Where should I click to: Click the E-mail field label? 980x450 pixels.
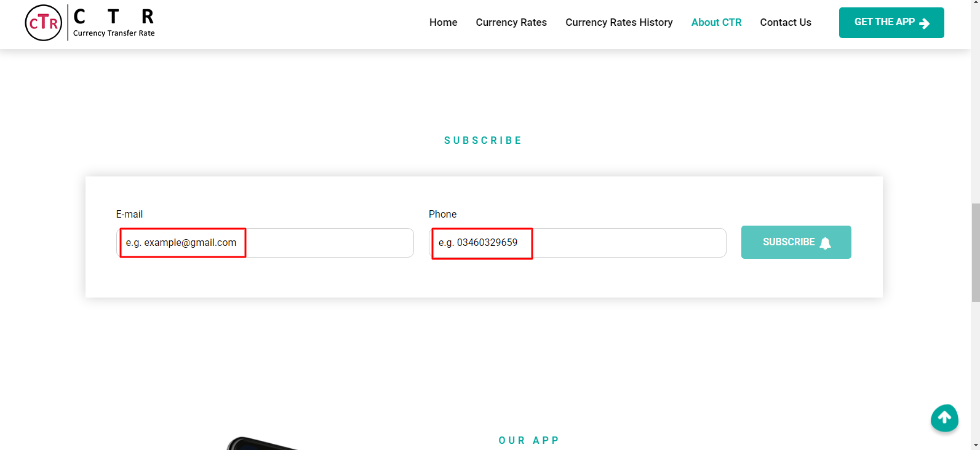129,215
